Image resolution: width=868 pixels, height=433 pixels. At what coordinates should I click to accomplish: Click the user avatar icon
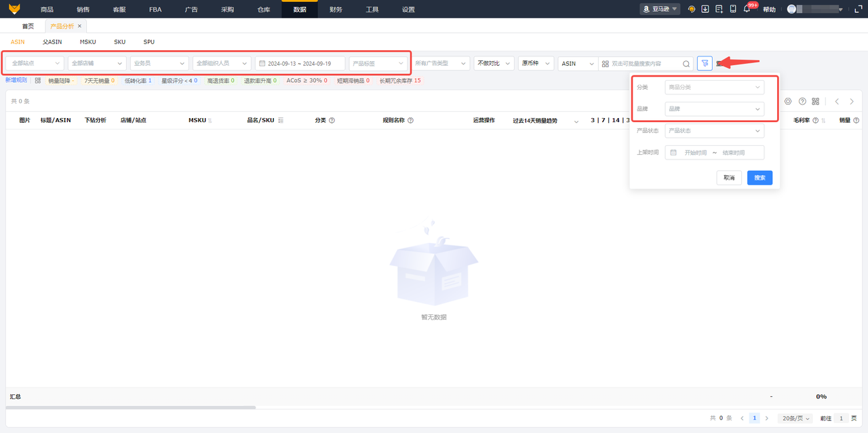[x=791, y=9]
